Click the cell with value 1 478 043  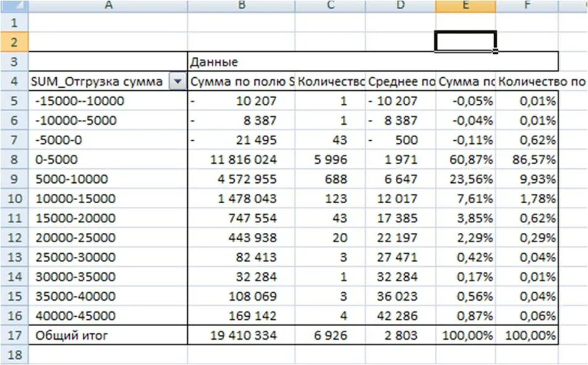[241, 198]
